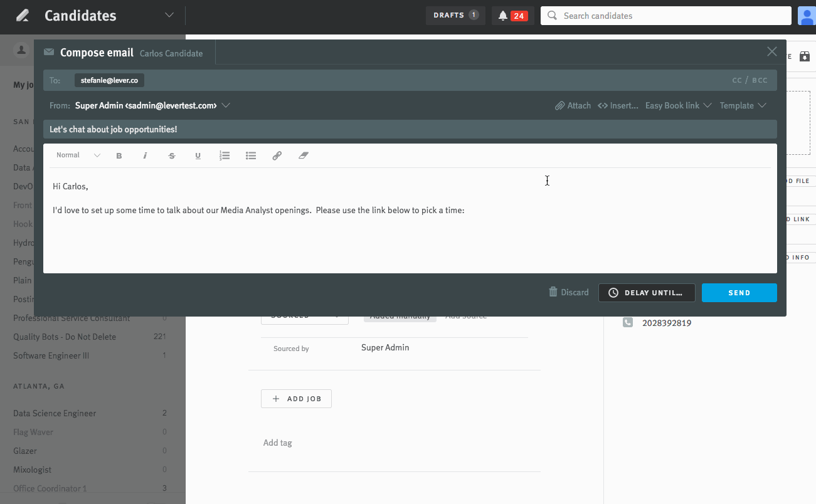Insert a numbered list

(225, 155)
